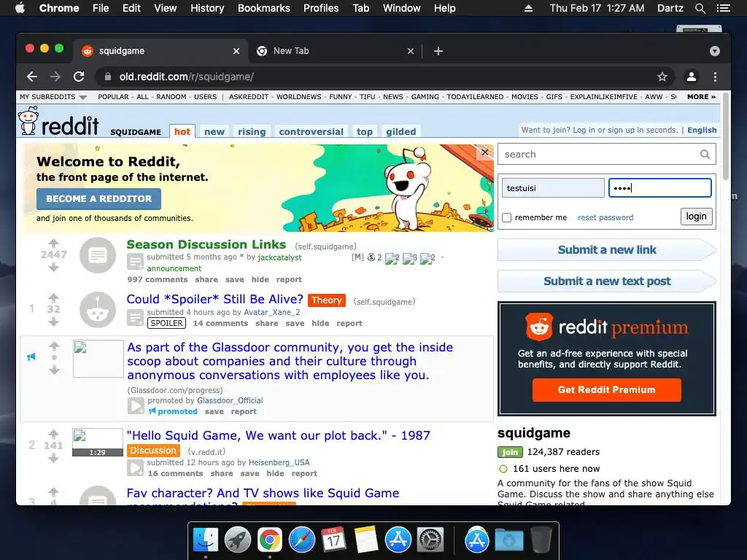Open the Bookmarks menu
Screen dimensions: 747x560
(x=264, y=8)
